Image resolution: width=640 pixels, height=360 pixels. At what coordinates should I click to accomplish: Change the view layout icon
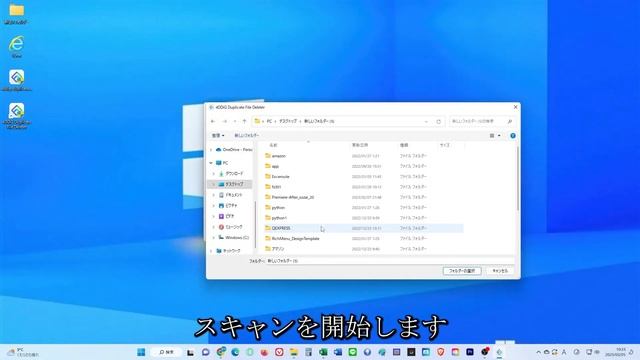(x=492, y=136)
